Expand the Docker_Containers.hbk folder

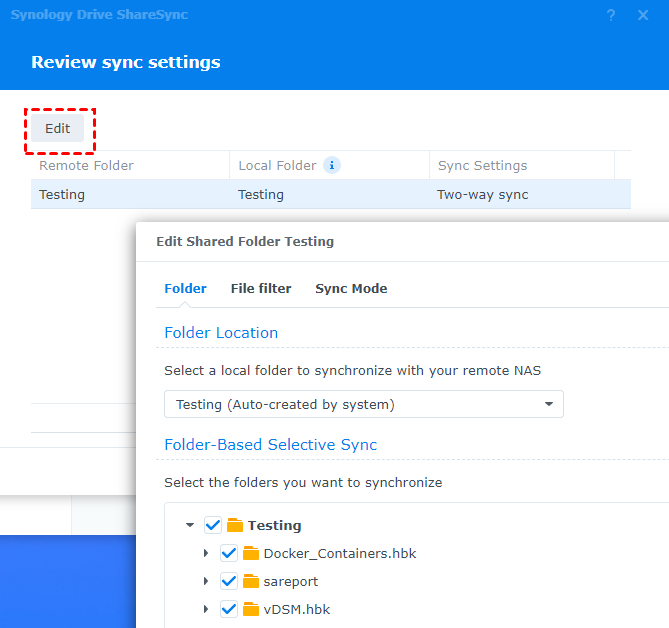coord(206,553)
